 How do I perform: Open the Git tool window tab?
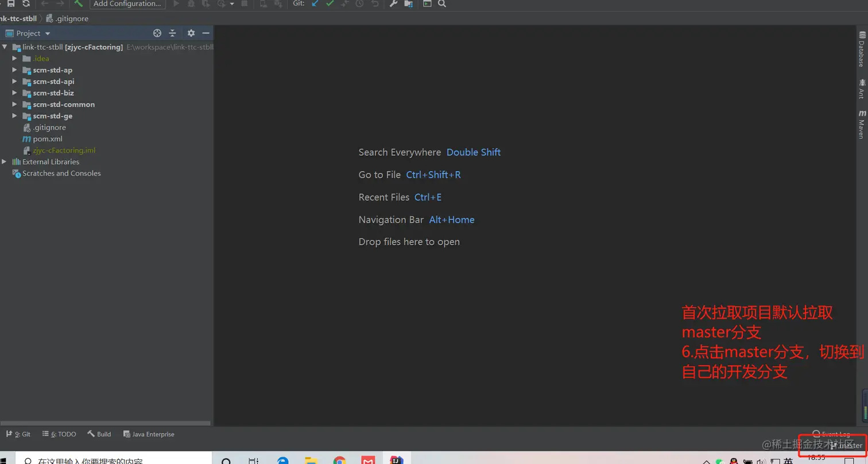pyautogui.click(x=18, y=434)
